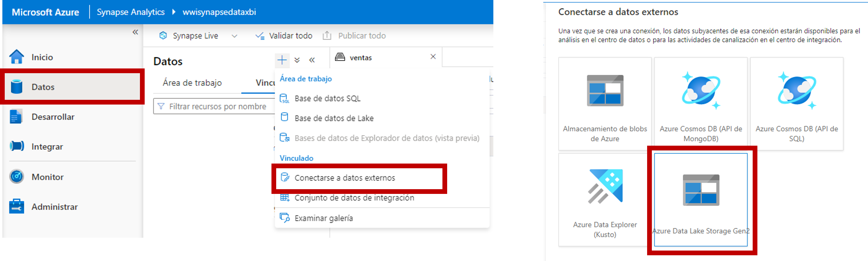Click Validar todo
Screen dimensions: 868x261
pyautogui.click(x=284, y=36)
